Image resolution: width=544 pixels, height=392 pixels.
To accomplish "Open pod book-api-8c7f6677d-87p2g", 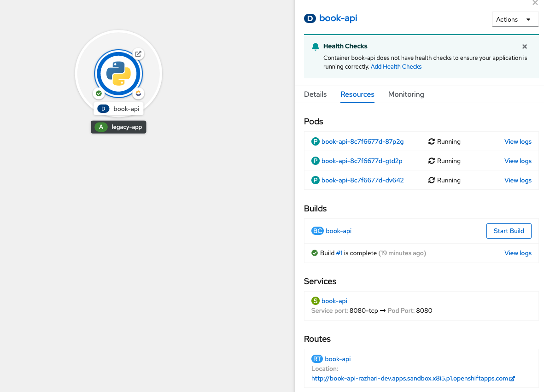I will (363, 142).
